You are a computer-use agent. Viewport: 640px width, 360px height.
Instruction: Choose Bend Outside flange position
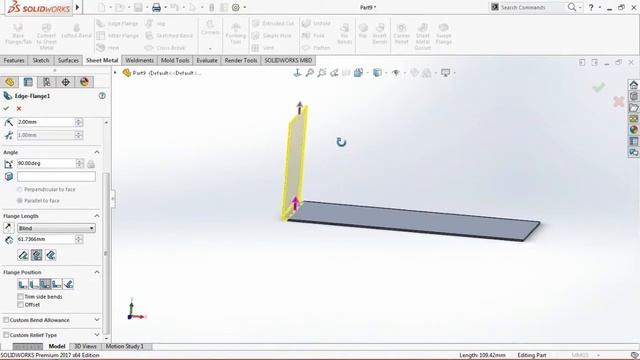pos(45,284)
